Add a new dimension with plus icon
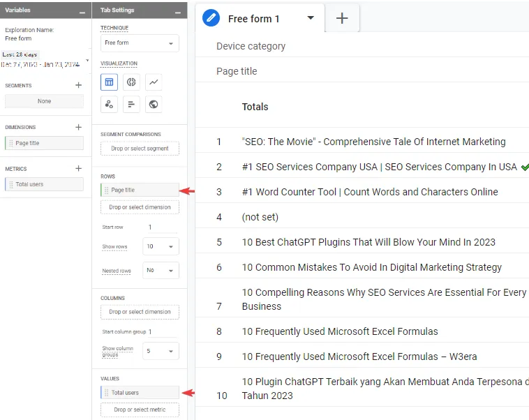Viewport: 529px width, 420px height. click(78, 127)
